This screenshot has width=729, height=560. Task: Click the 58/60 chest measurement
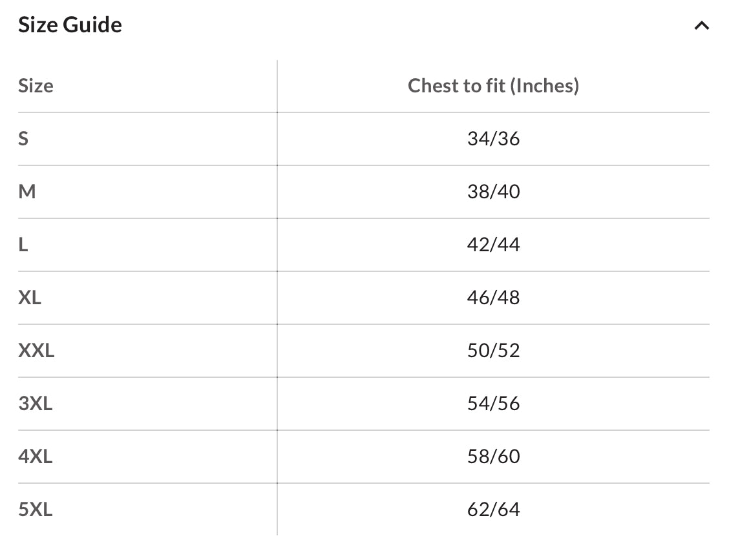493,457
